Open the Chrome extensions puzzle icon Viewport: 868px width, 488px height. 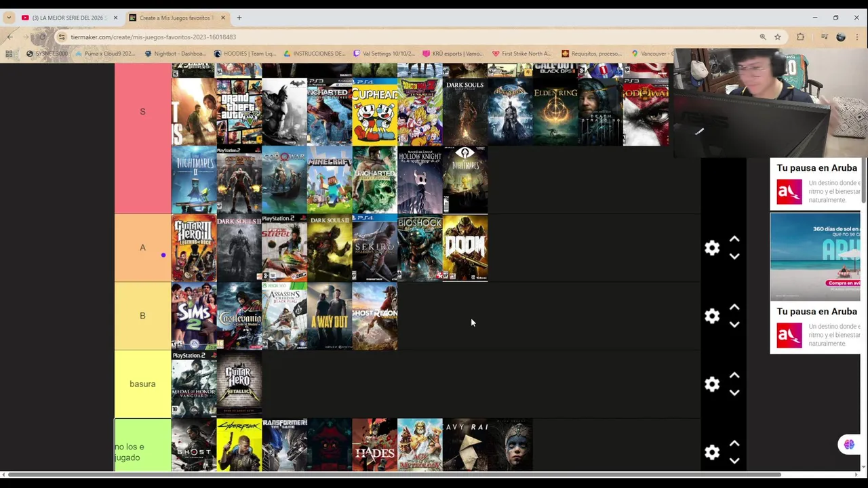(x=801, y=37)
